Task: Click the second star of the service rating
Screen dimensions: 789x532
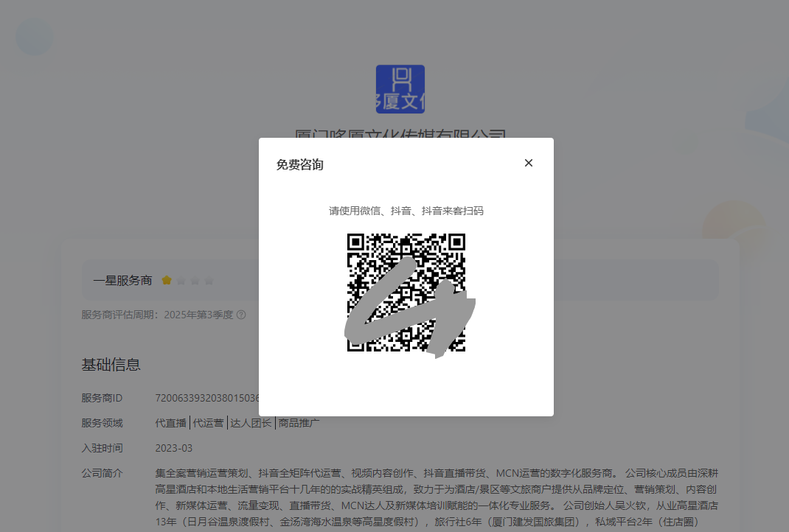Action: (x=181, y=280)
